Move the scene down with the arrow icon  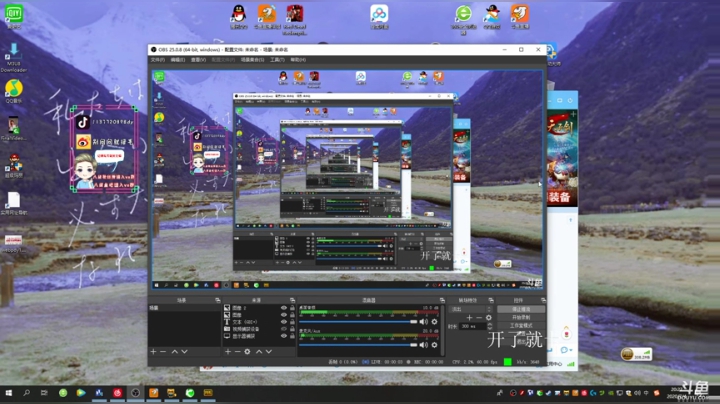point(185,352)
